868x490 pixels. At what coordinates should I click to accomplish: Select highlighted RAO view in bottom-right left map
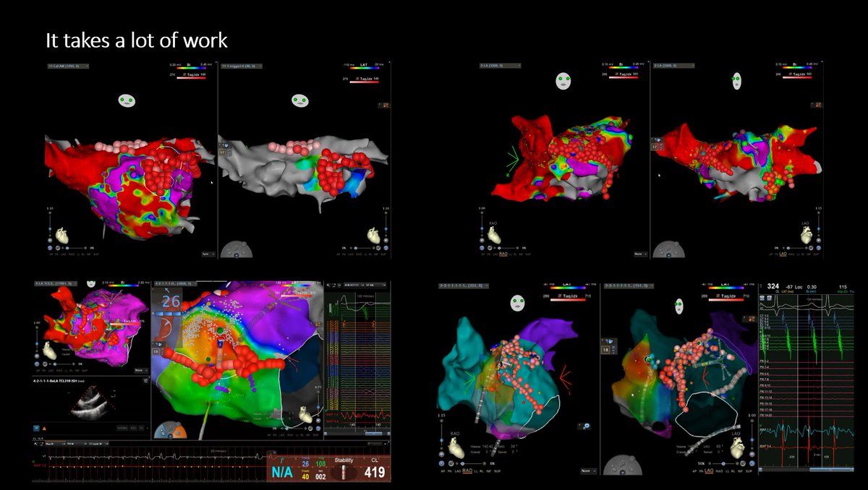point(467,470)
